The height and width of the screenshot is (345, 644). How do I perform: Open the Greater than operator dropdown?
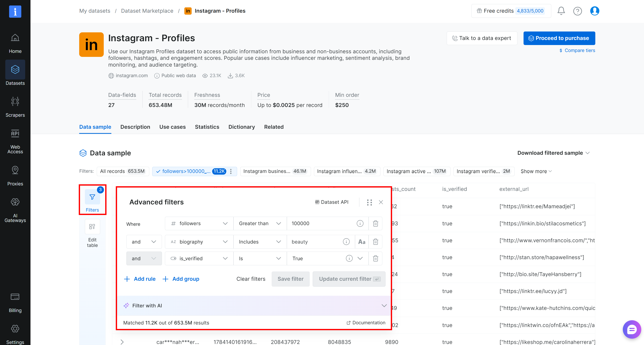click(260, 223)
